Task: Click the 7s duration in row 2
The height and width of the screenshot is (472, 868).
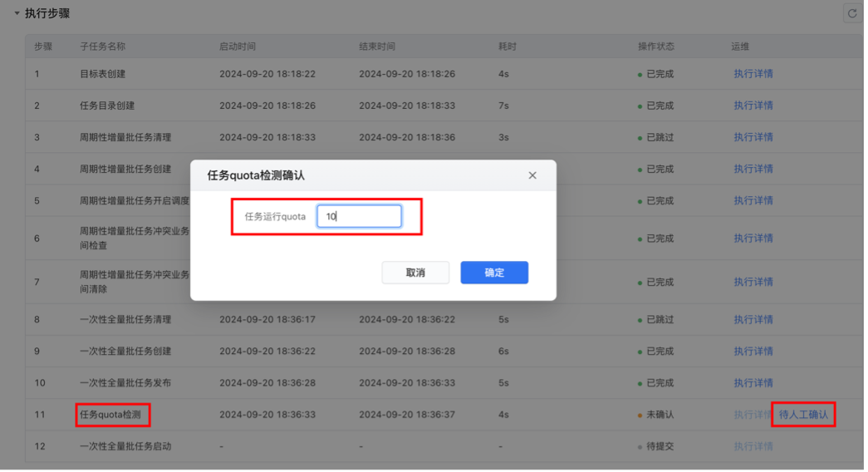Action: (x=505, y=106)
